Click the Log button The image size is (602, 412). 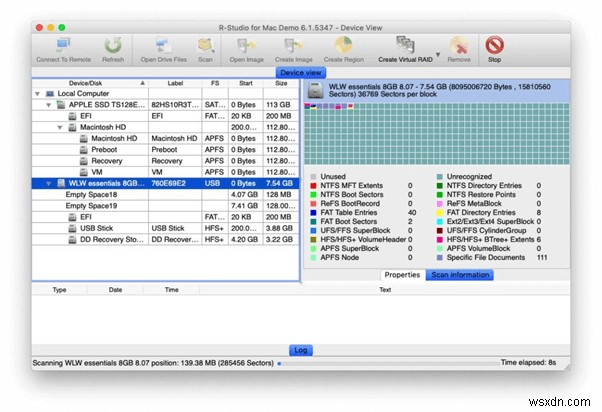click(301, 350)
